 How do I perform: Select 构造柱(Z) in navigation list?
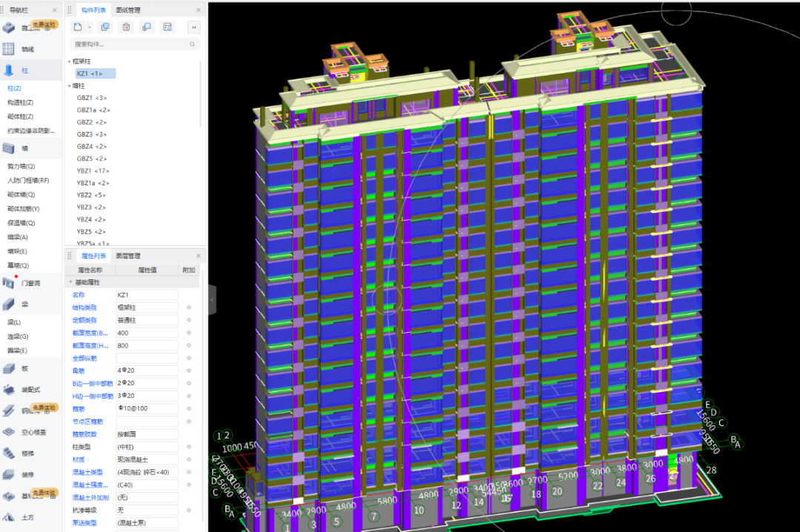pyautogui.click(x=20, y=102)
